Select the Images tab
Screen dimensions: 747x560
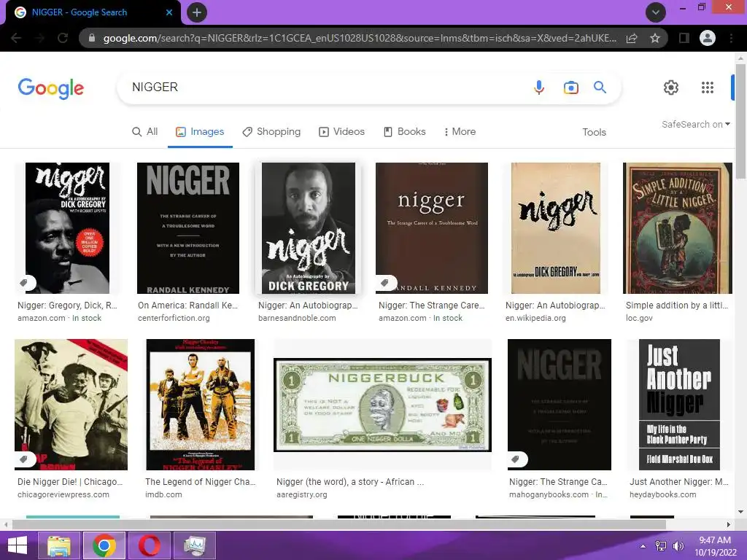pyautogui.click(x=200, y=132)
